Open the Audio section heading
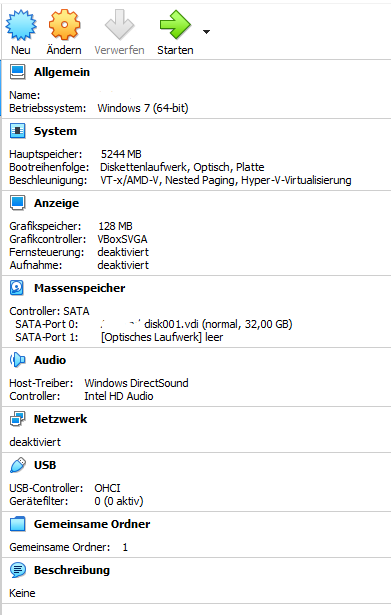Viewport: 391px width, 615px height. [50, 360]
